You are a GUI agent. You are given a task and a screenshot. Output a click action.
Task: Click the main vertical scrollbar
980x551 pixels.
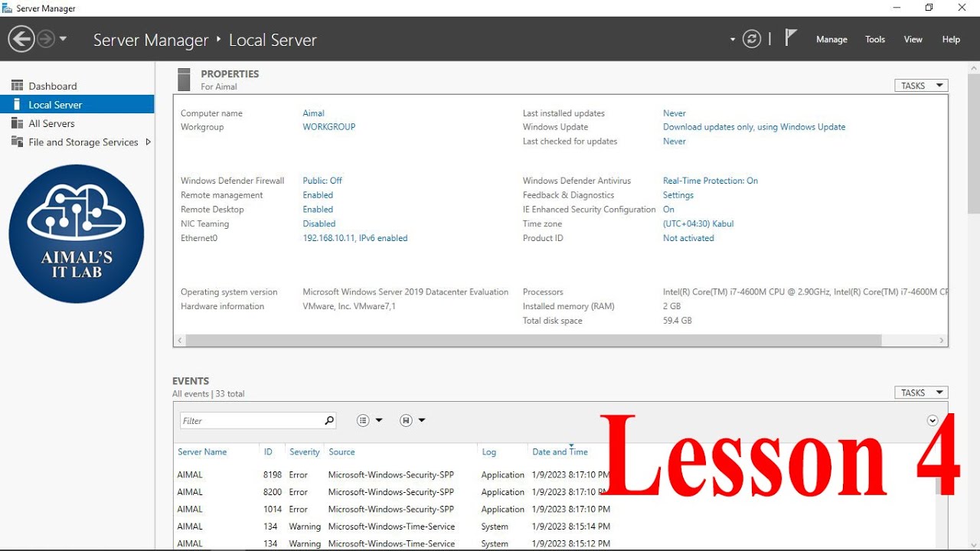point(974,144)
